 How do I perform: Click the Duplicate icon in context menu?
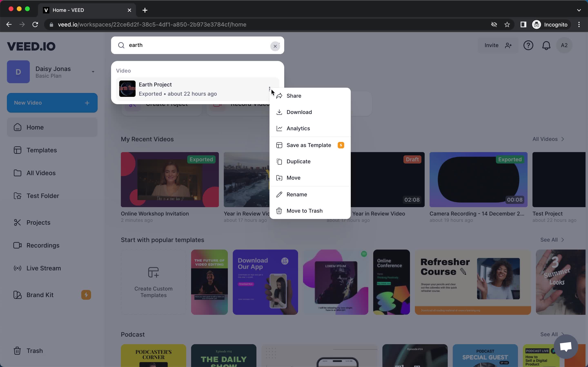tap(279, 161)
